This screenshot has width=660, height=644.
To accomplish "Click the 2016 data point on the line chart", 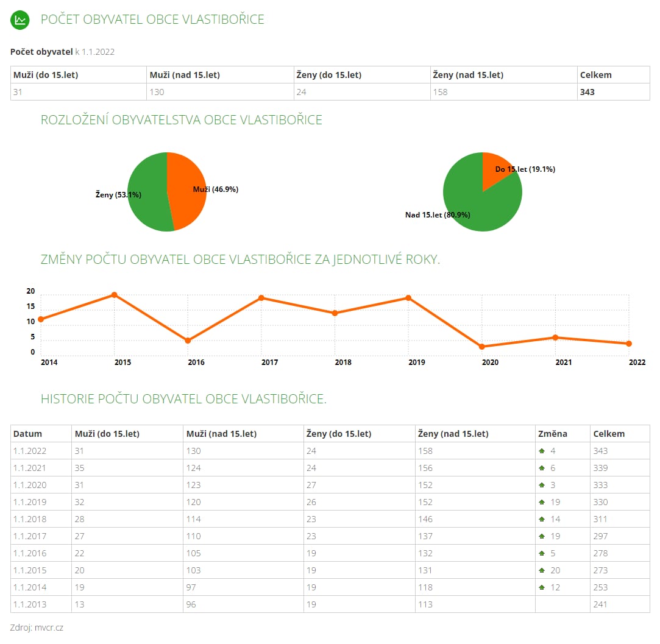I will coord(188,341).
